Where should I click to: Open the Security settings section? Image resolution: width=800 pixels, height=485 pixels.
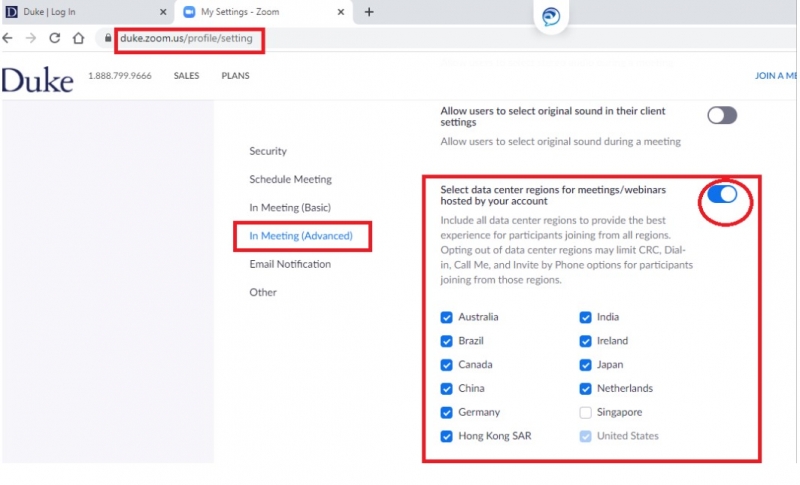[268, 151]
